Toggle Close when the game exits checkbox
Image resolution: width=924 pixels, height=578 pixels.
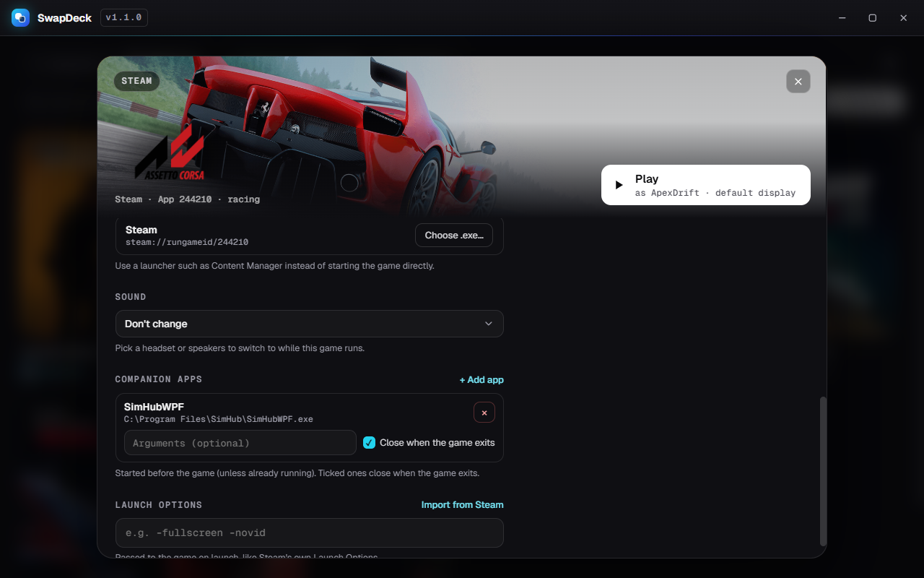pos(369,442)
